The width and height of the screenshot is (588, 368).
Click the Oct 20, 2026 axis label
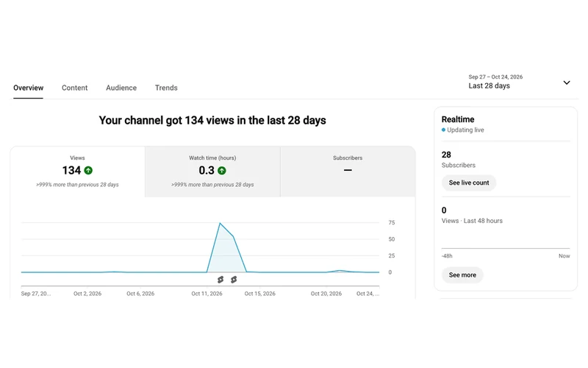(326, 294)
